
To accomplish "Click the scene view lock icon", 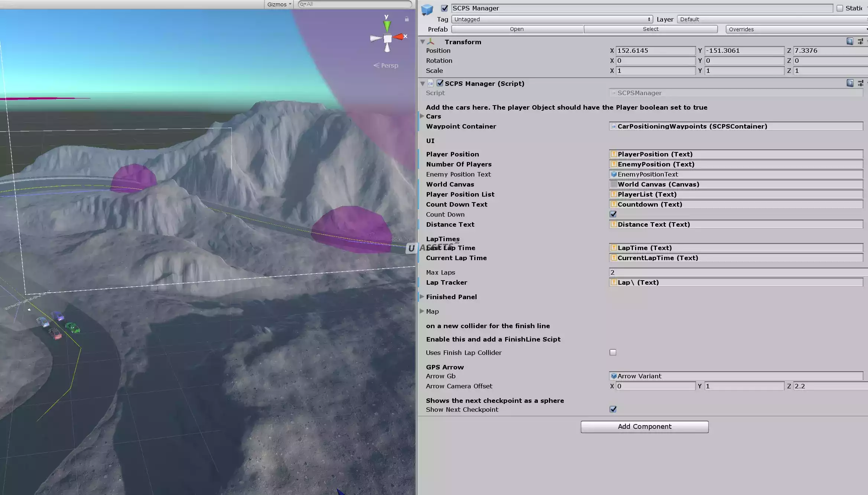I will pyautogui.click(x=407, y=19).
